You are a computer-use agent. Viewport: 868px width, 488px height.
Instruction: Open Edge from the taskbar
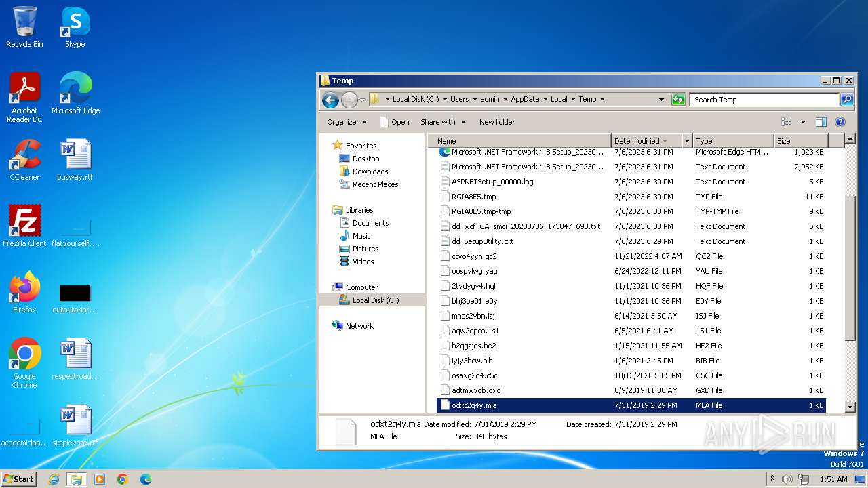(x=146, y=479)
